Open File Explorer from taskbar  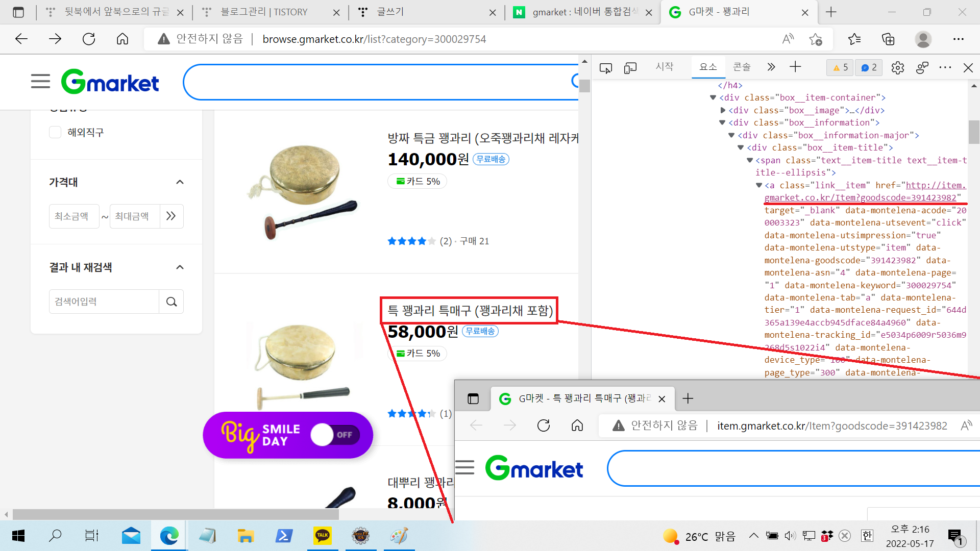246,536
